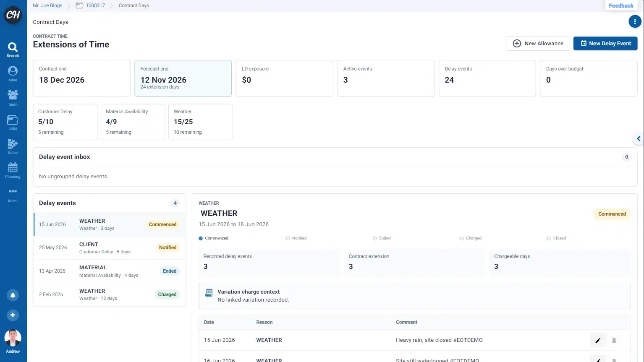644x362 pixels.
Task: Open the Weather allowance card
Action: [x=201, y=122]
